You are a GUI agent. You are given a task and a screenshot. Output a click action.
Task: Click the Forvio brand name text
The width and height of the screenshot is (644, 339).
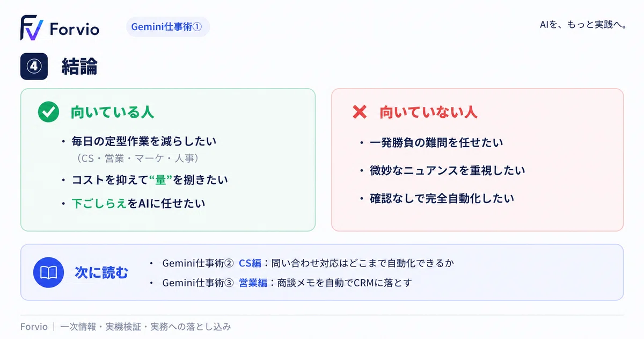tap(74, 29)
